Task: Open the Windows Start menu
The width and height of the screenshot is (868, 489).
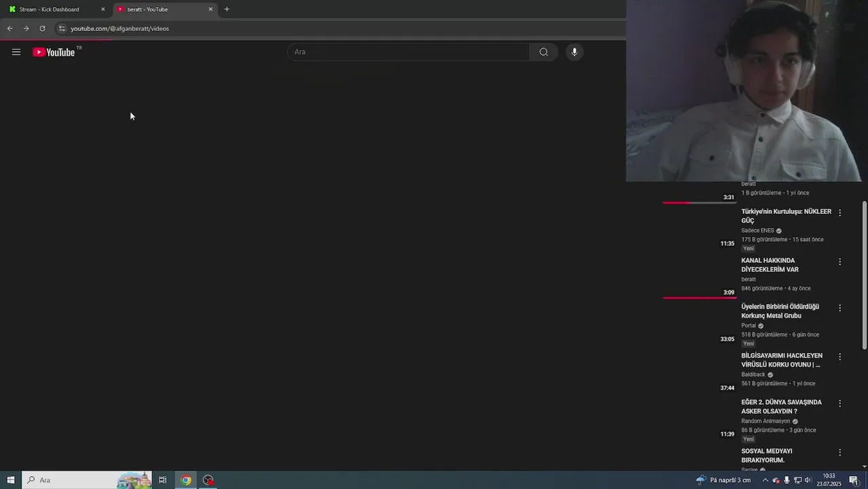Action: pyautogui.click(x=10, y=480)
